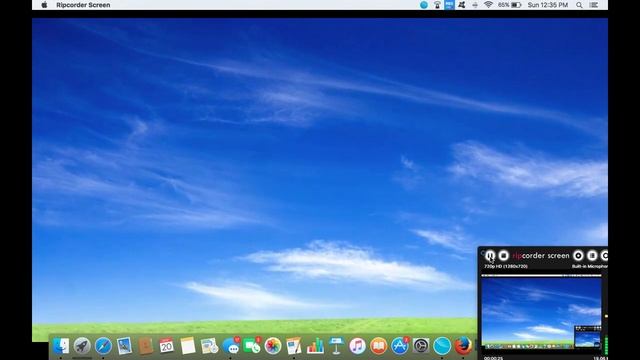Open Contacts book from the Dock
The height and width of the screenshot is (360, 640).
point(146,346)
